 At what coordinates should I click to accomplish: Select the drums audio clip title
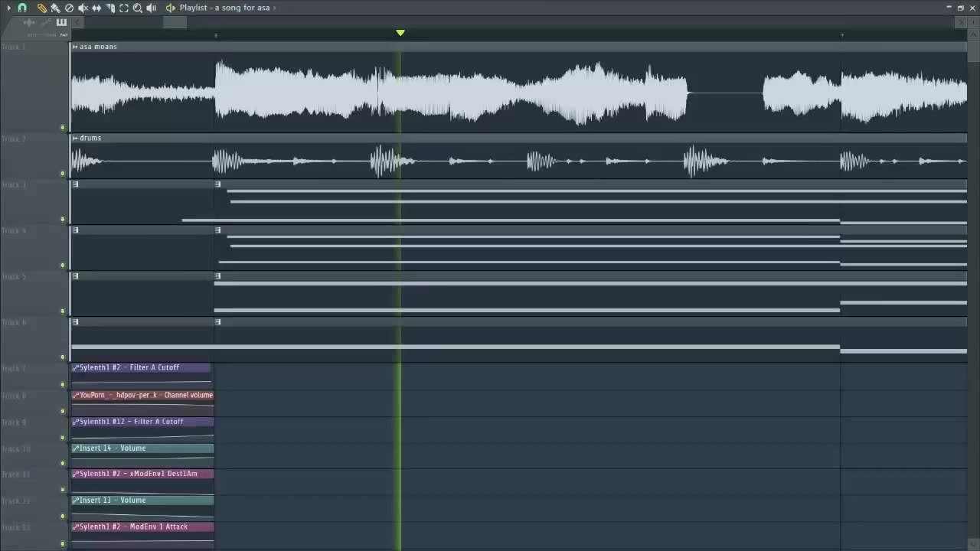[90, 138]
